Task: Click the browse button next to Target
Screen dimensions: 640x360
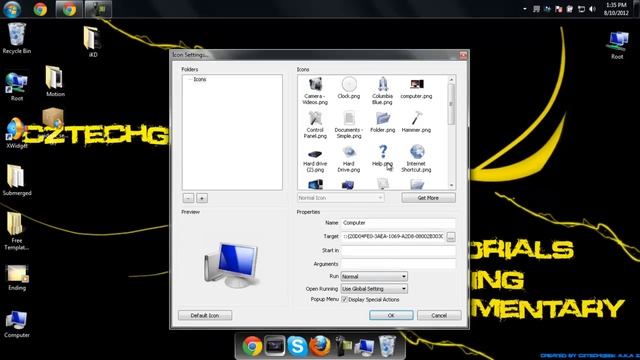Action: 451,237
